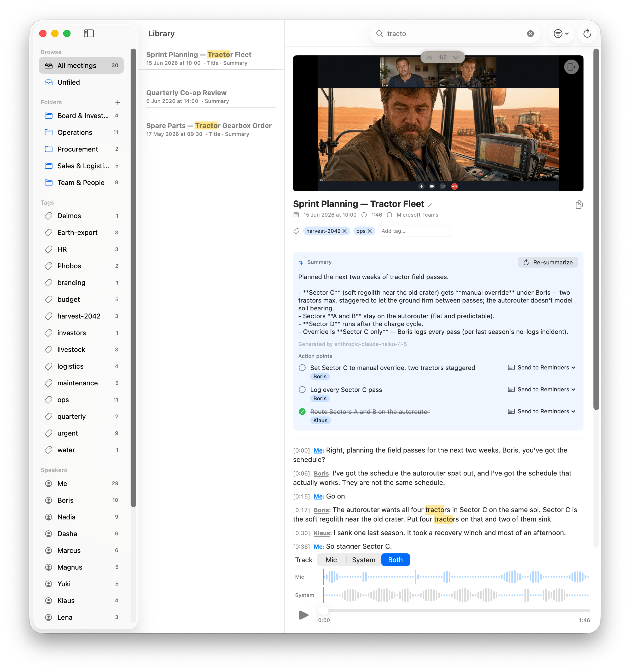Open the Operations folder
This screenshot has width=630, height=672.
point(81,132)
